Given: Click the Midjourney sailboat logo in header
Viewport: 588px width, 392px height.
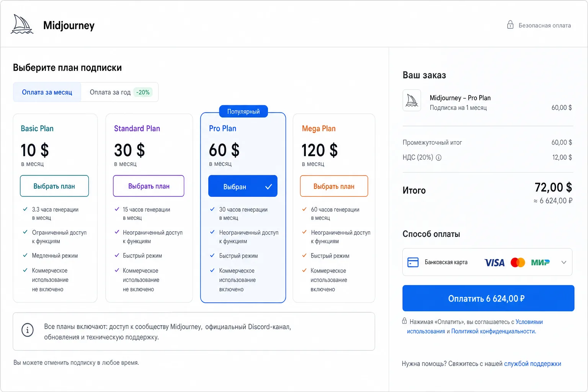Looking at the screenshot, I should pos(22,24).
